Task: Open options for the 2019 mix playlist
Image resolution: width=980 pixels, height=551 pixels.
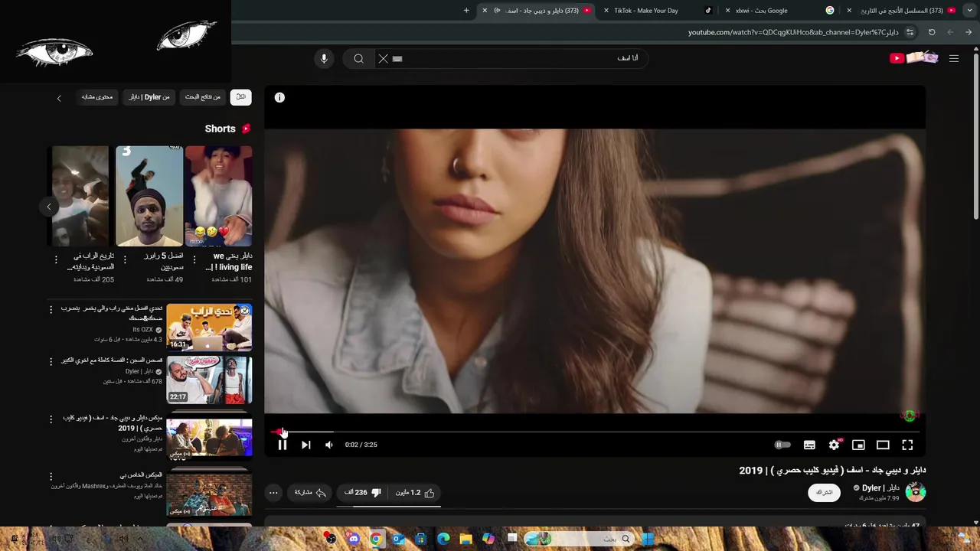Action: click(51, 419)
